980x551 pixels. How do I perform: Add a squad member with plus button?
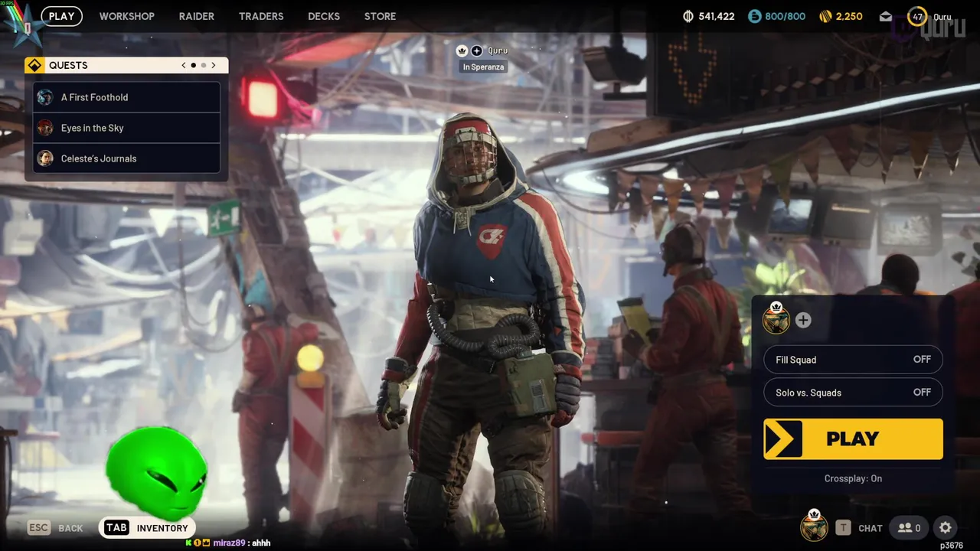803,320
